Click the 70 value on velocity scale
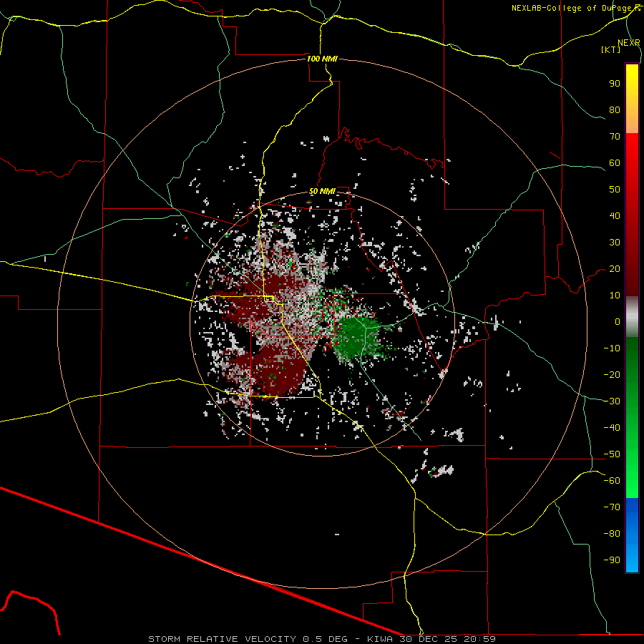644x644 pixels. [615, 137]
